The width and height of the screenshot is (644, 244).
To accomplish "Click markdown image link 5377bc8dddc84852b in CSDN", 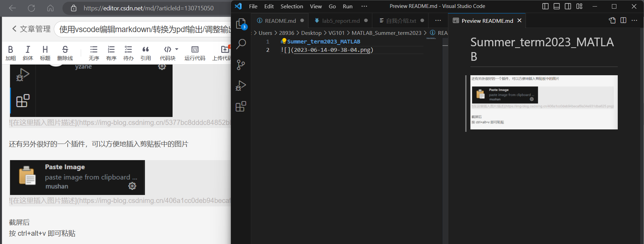I will pyautogui.click(x=120, y=123).
